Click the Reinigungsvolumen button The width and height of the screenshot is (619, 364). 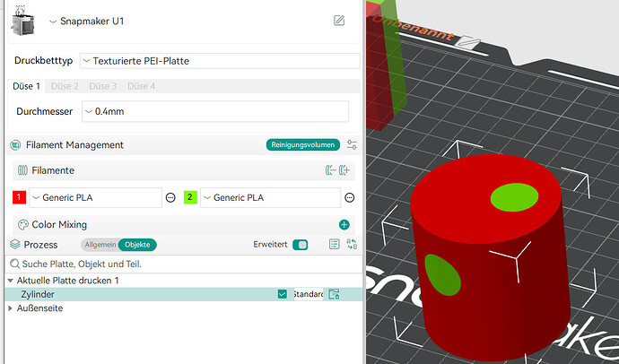pos(303,144)
